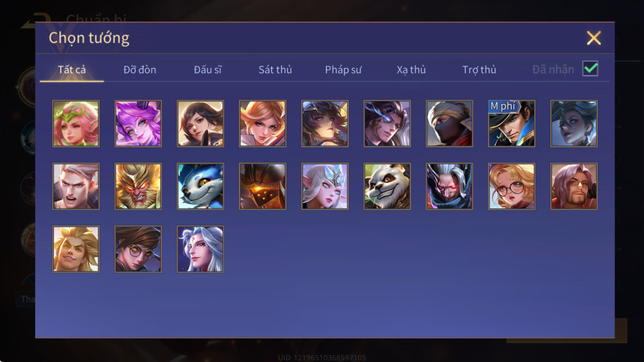Show the 'Pháp sư' hero category
This screenshot has width=644, height=362.
pyautogui.click(x=343, y=70)
